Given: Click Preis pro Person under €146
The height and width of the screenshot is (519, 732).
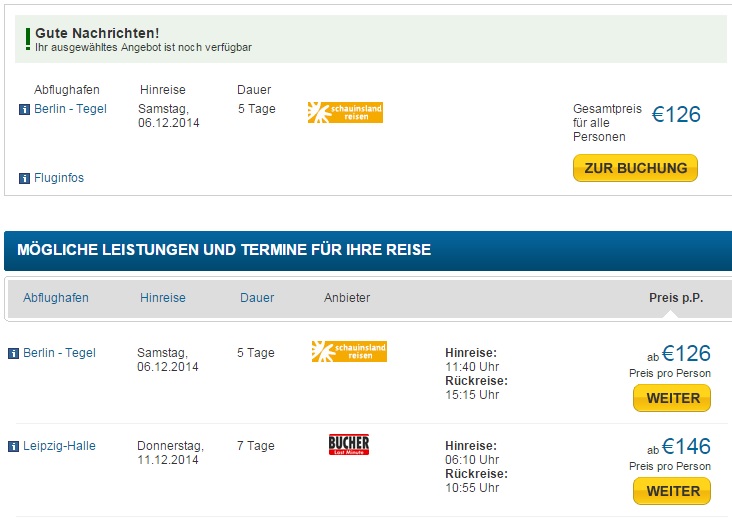Looking at the screenshot, I should tap(670, 466).
